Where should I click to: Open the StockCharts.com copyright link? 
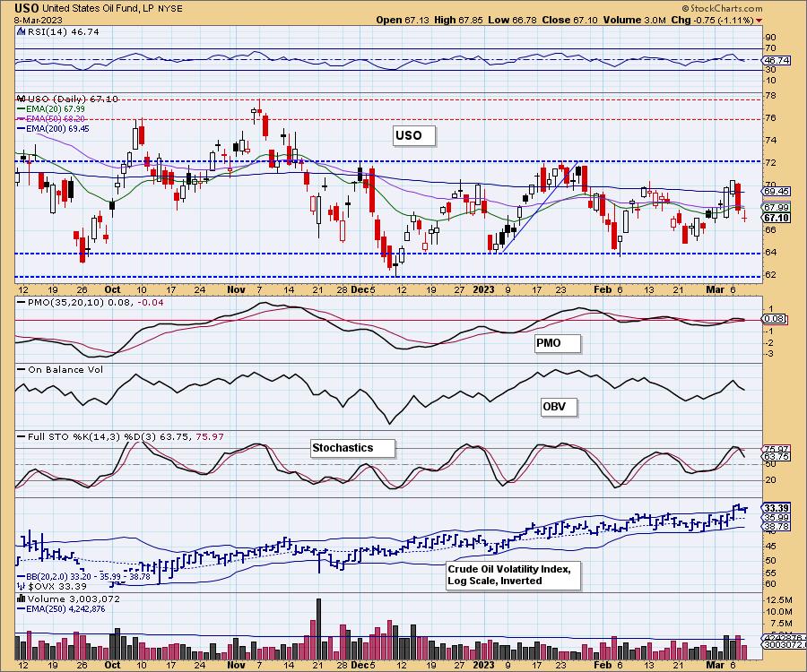[x=722, y=8]
